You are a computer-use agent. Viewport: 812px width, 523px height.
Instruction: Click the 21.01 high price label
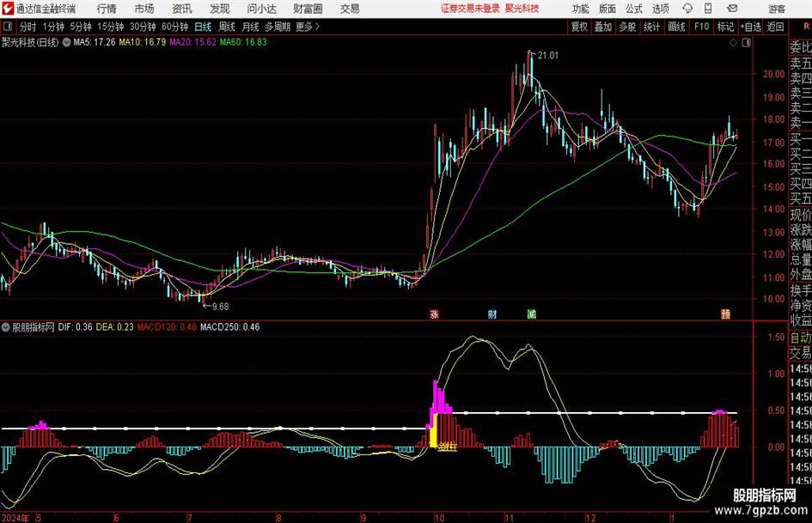[548, 56]
